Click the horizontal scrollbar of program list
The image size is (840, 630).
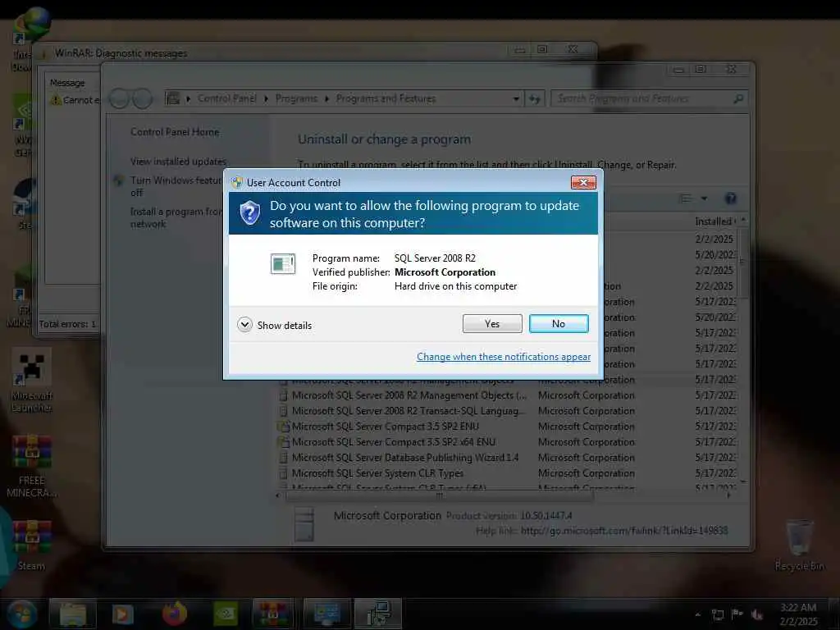click(x=440, y=495)
